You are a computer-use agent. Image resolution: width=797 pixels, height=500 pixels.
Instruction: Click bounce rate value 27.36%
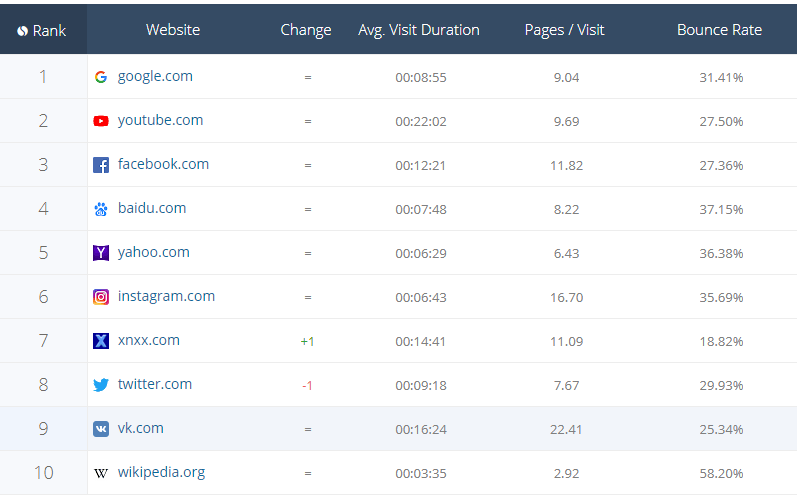(x=721, y=166)
